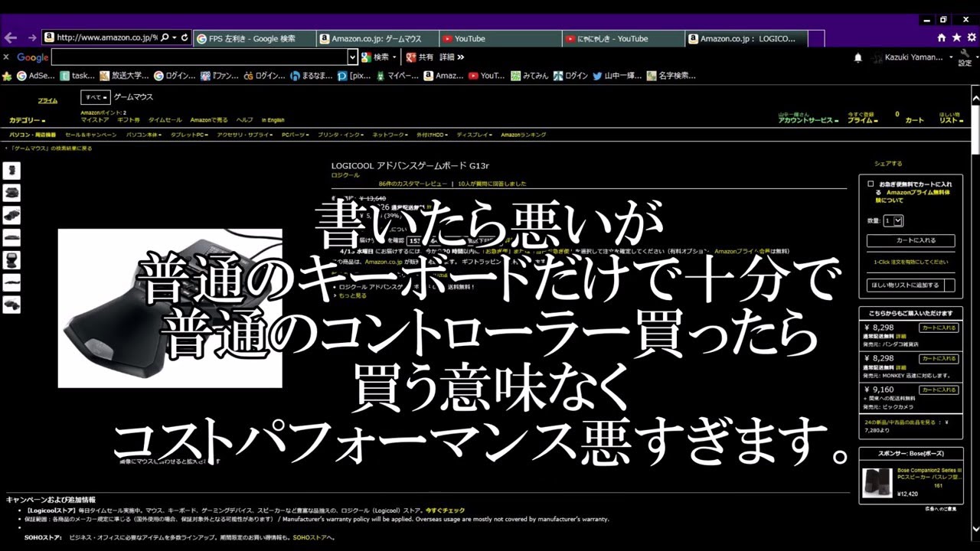Viewport: 980px width, 551px height.
Task: Click the Google toolbar notification bell
Action: 858,57
